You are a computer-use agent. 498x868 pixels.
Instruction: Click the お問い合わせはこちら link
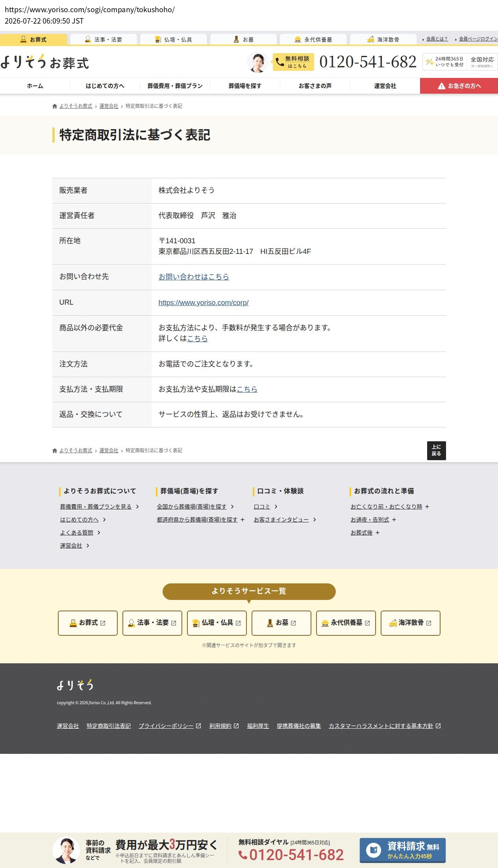[194, 277]
